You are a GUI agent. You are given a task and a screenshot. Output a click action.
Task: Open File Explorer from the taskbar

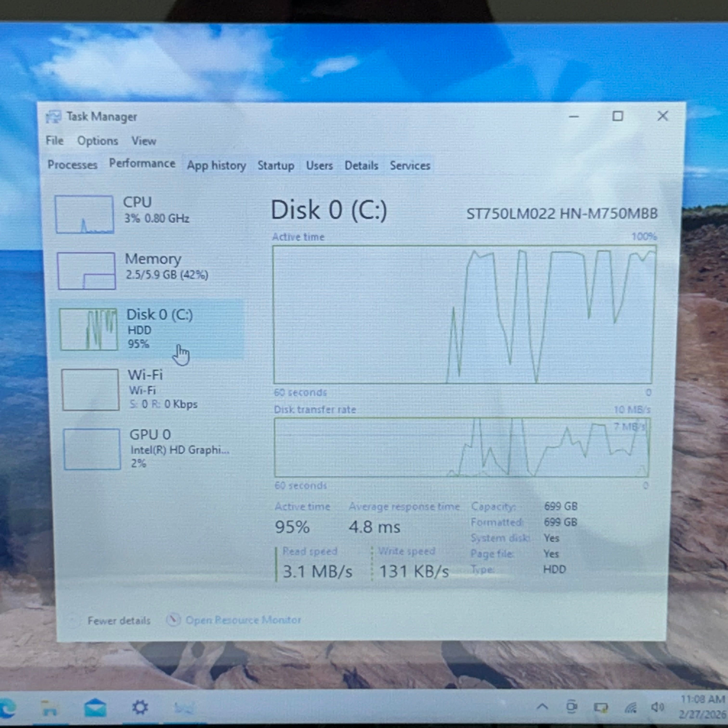click(x=49, y=708)
